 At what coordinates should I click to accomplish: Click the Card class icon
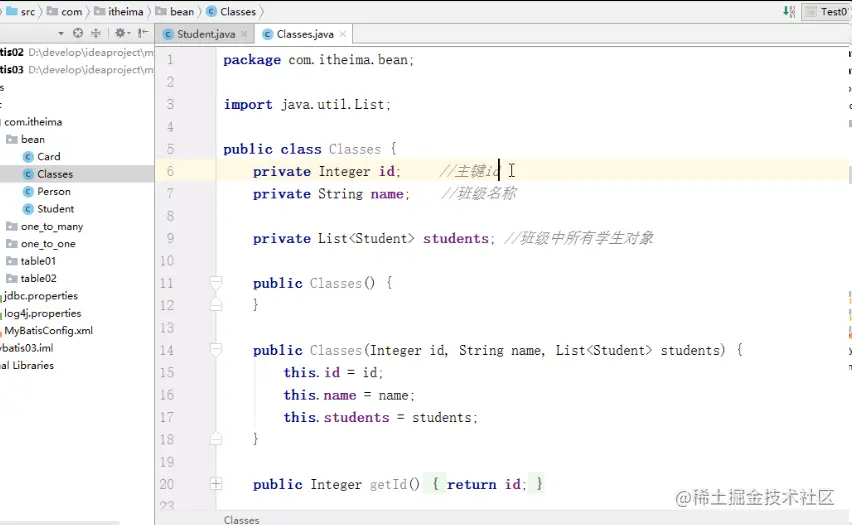pos(29,157)
